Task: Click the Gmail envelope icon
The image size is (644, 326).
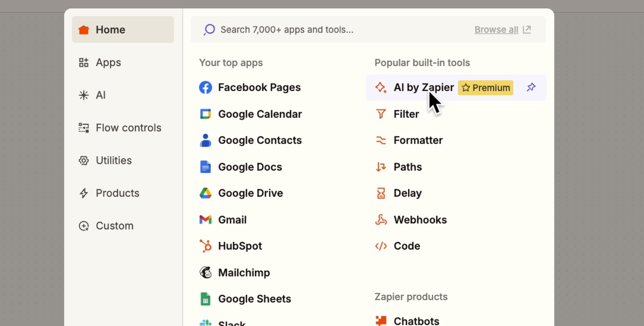Action: click(x=205, y=220)
